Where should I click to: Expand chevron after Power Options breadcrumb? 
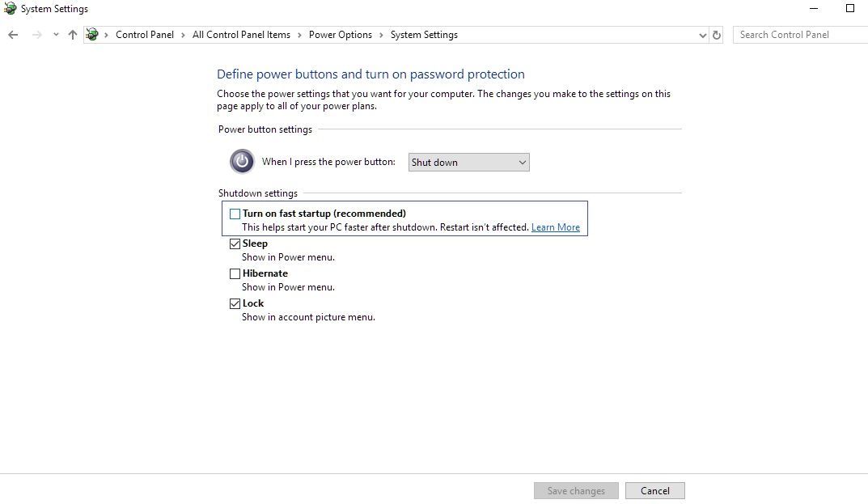[381, 35]
